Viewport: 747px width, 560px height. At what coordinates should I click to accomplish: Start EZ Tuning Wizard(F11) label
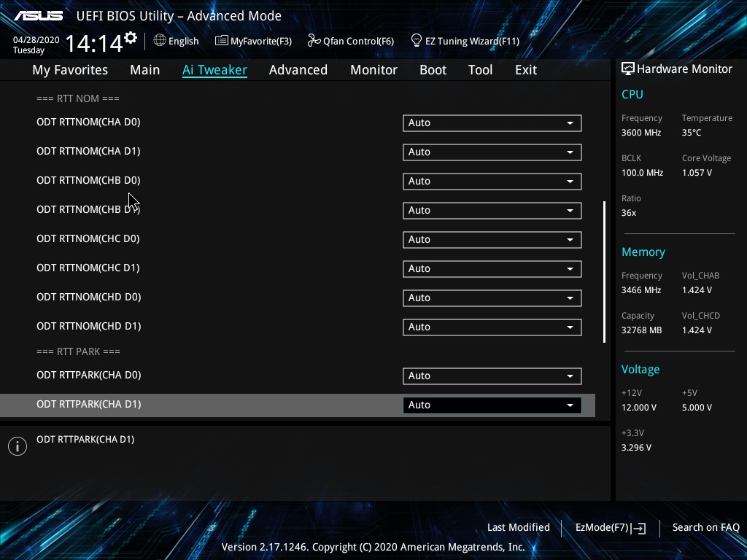(472, 41)
